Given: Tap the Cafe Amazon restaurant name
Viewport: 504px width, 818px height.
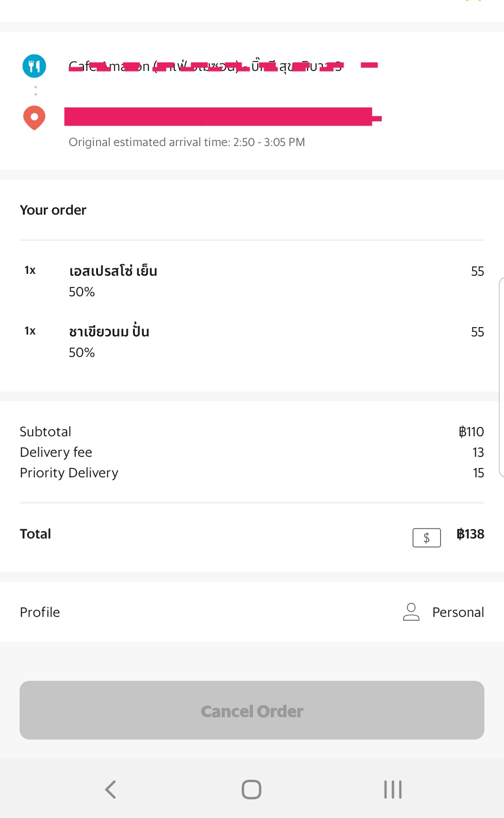Looking at the screenshot, I should point(205,67).
